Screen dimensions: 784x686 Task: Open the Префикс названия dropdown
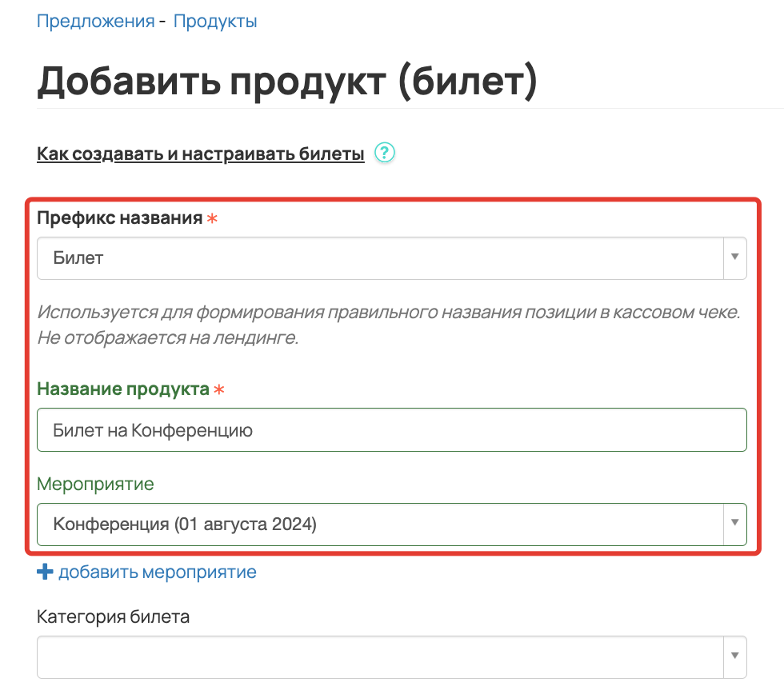point(391,257)
